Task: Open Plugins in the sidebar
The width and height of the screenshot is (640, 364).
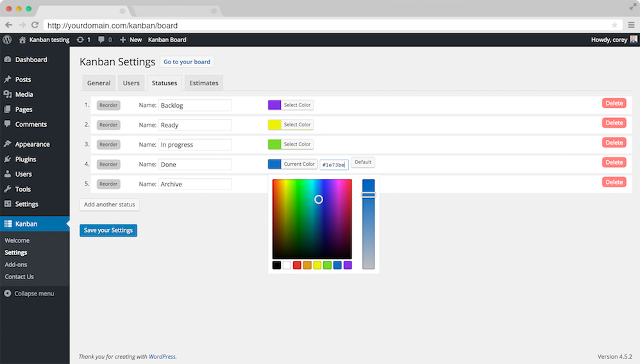Action: [26, 159]
